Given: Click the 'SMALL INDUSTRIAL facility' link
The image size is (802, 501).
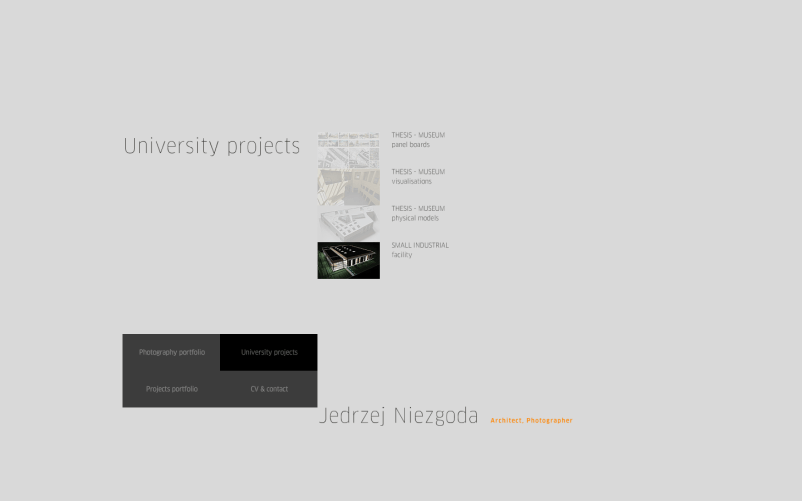Looking at the screenshot, I should (420, 250).
